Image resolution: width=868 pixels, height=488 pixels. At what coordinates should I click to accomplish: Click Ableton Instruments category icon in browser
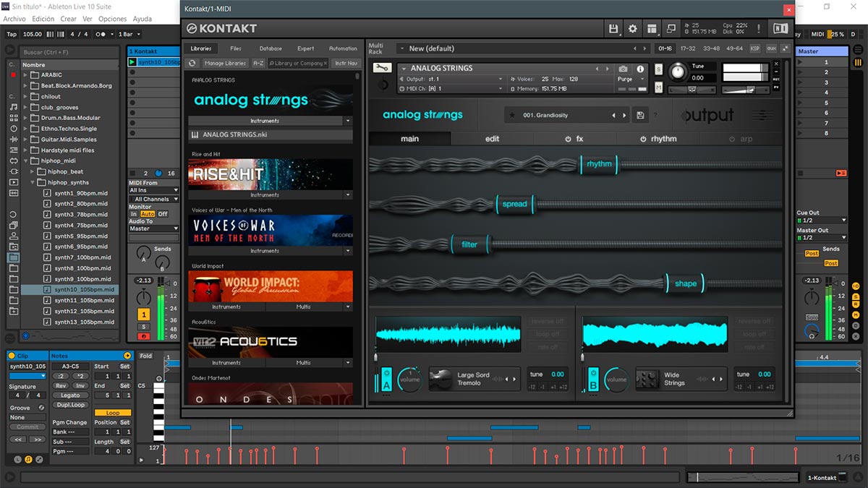point(13,128)
